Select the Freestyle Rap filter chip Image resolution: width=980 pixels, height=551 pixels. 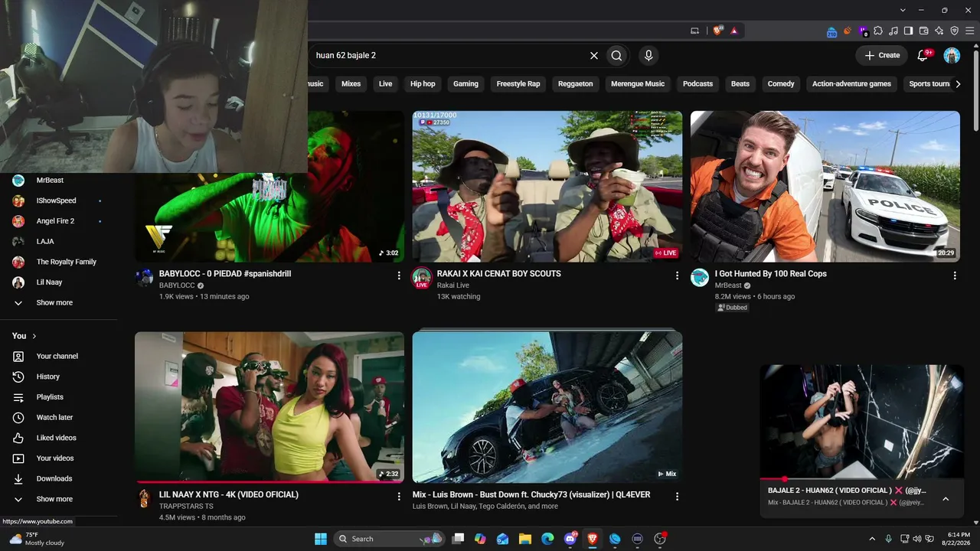coord(518,83)
